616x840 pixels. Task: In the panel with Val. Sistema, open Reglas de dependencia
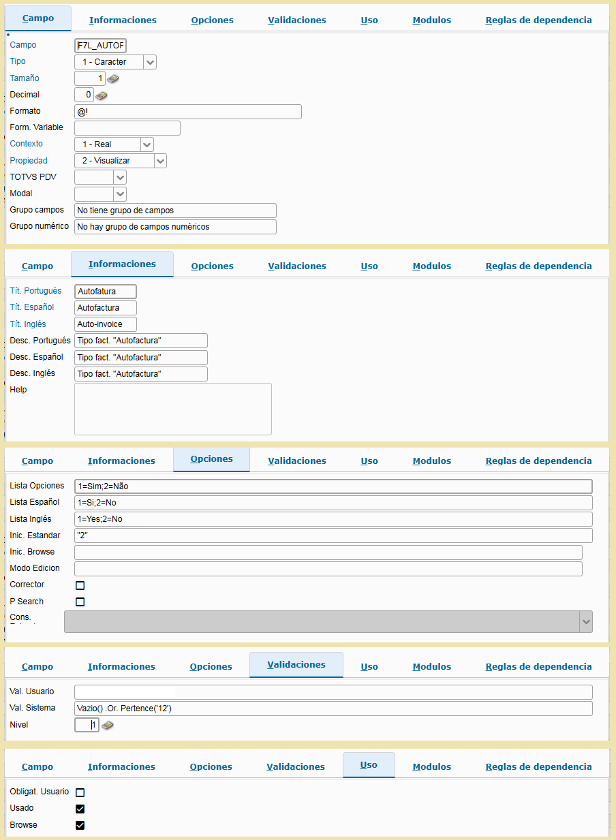tap(539, 666)
